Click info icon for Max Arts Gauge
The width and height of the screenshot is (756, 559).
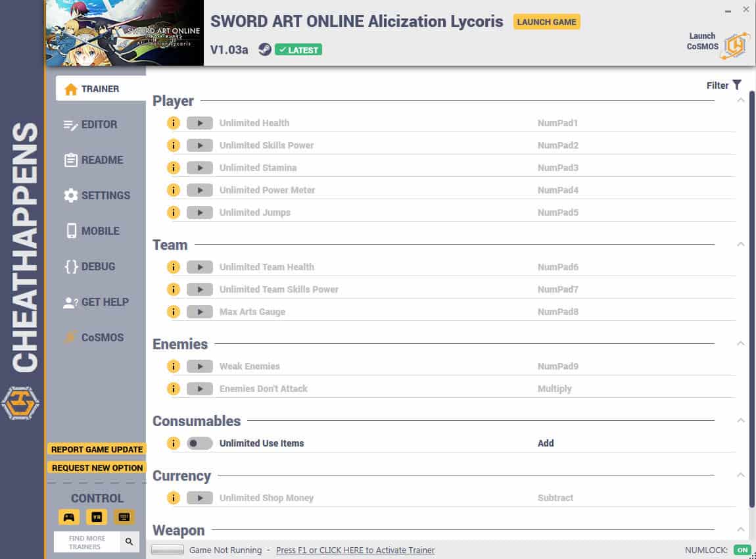(x=173, y=312)
